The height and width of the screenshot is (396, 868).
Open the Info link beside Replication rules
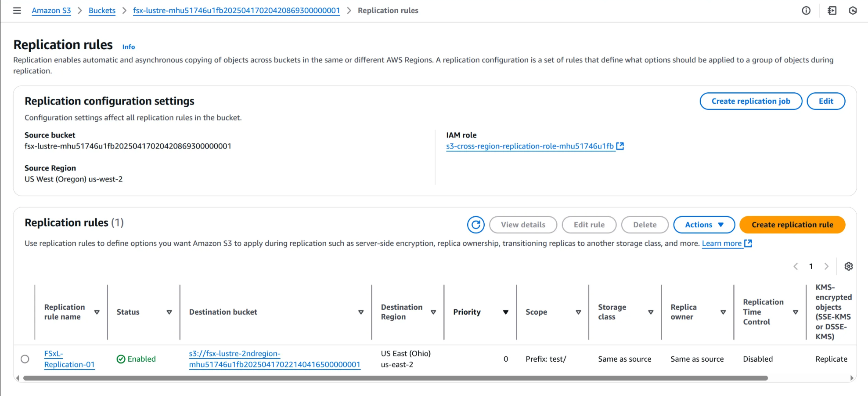pyautogui.click(x=129, y=47)
